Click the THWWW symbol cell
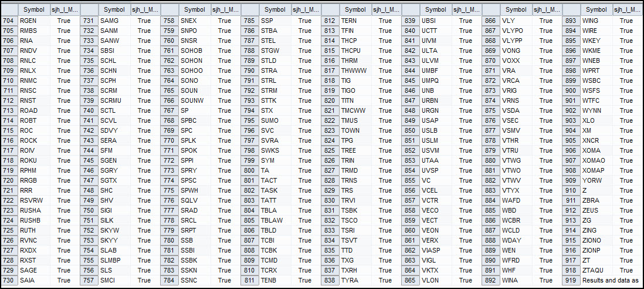 (355, 70)
